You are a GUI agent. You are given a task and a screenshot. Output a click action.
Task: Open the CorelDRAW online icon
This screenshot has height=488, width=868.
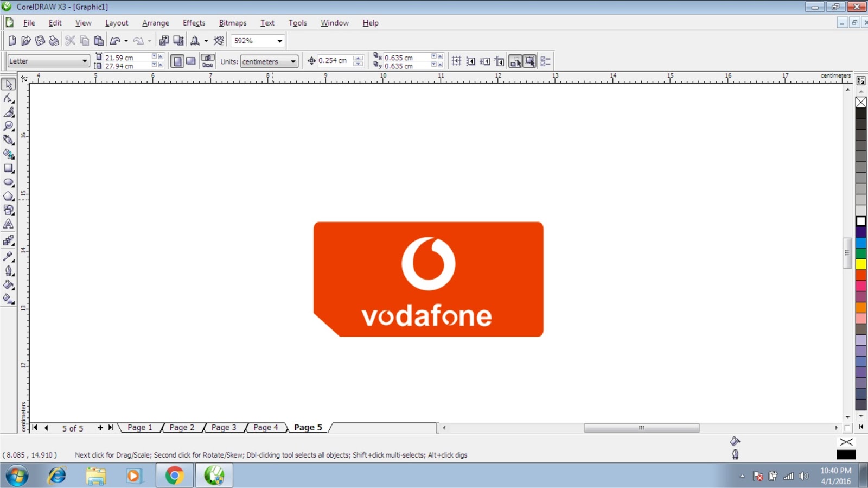pos(219,41)
